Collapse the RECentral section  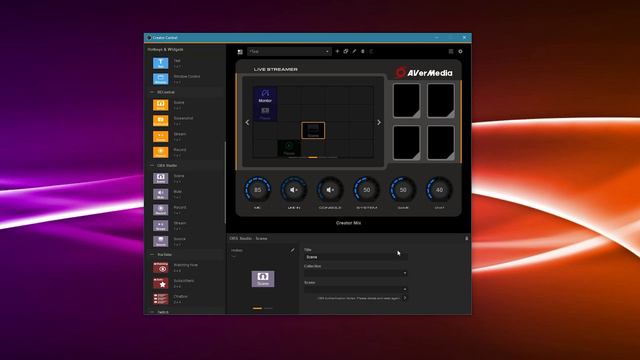point(152,92)
